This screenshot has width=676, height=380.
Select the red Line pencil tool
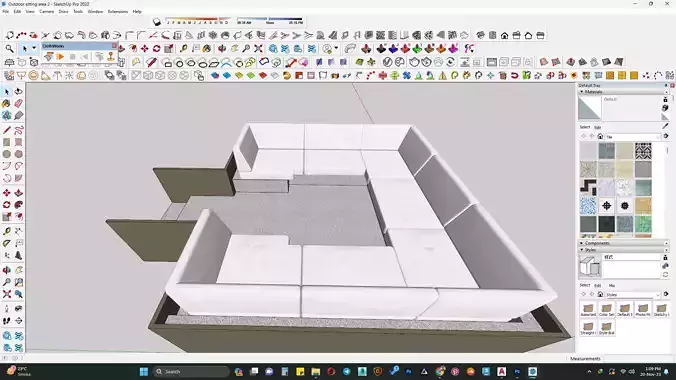coord(6,130)
